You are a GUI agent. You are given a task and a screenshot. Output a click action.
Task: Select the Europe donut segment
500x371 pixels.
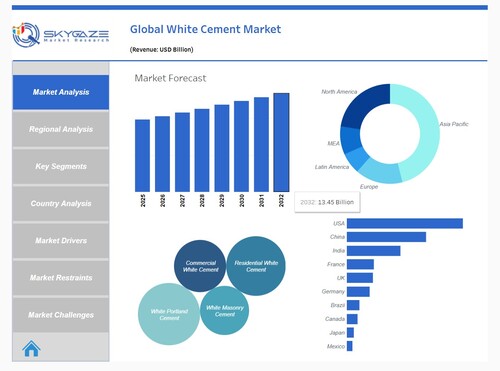pyautogui.click(x=382, y=172)
